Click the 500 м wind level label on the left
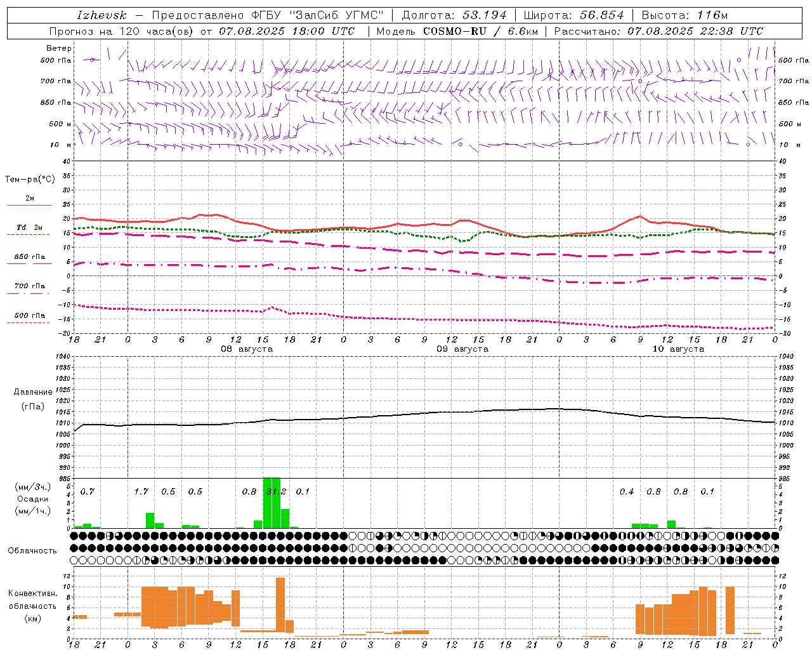The width and height of the screenshot is (812, 650). click(61, 124)
